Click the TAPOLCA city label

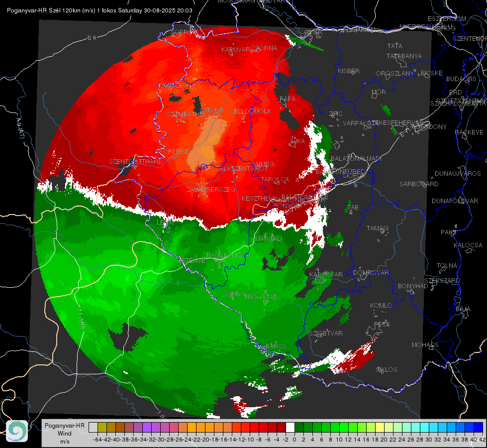coord(275,179)
